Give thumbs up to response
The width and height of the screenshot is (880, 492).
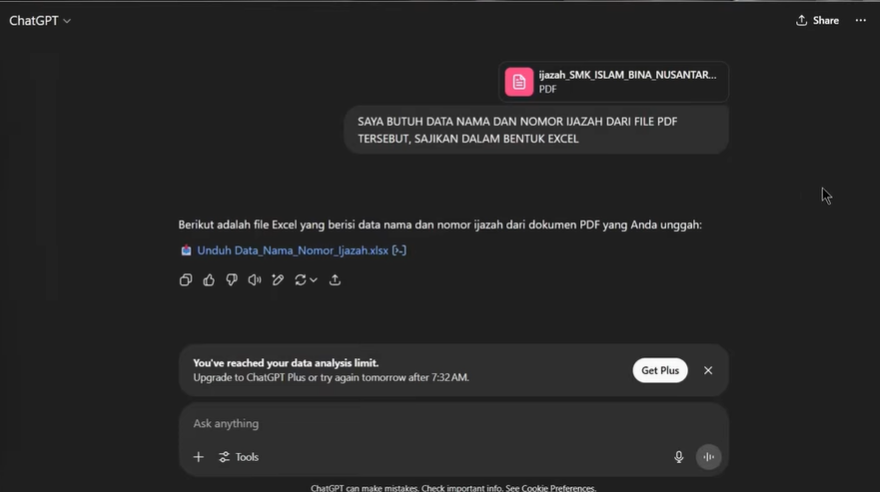point(209,280)
